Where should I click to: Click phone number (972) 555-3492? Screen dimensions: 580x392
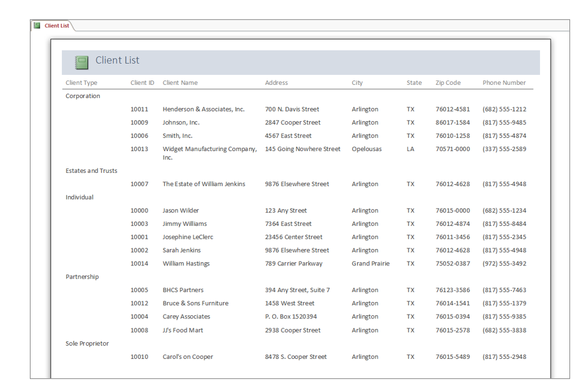504,263
